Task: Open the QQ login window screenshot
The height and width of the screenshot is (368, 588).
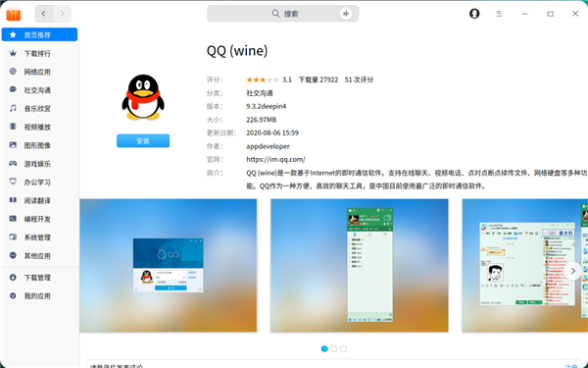Action: coord(169,266)
